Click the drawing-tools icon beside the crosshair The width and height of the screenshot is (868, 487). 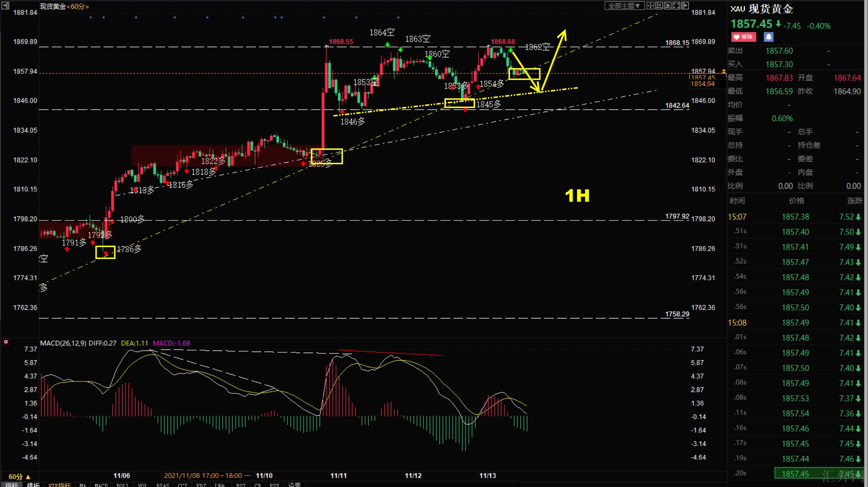[659, 5]
